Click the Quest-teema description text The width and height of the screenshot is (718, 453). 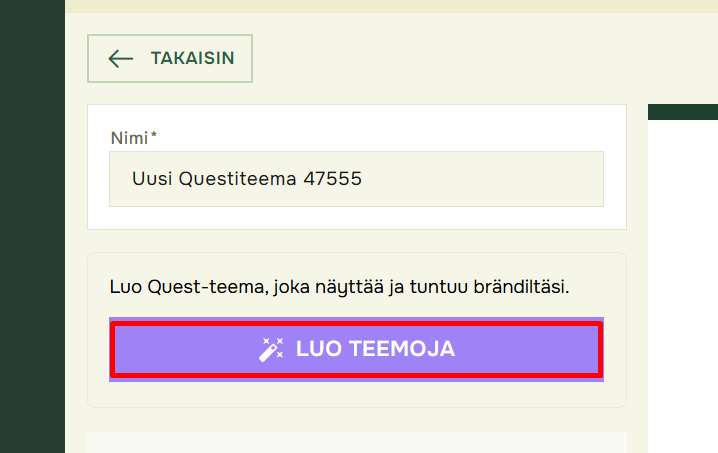tap(338, 287)
